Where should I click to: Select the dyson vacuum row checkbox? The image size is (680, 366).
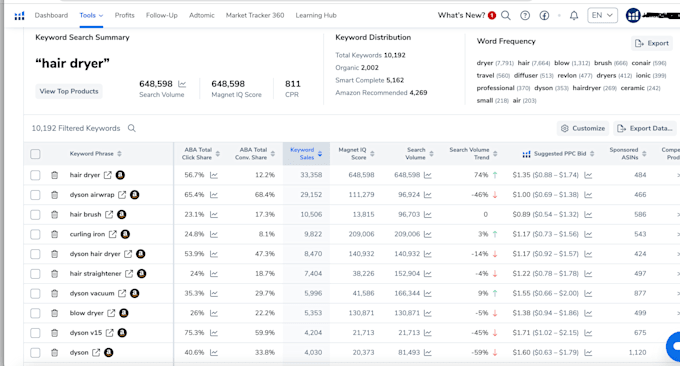tap(36, 294)
